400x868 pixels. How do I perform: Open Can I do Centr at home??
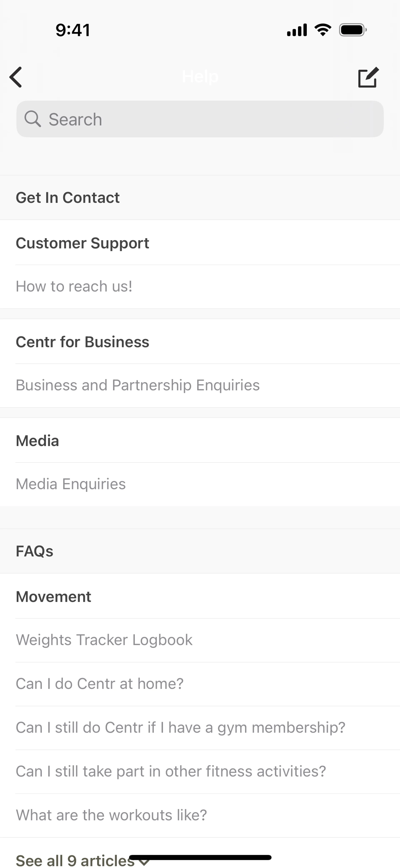click(100, 684)
